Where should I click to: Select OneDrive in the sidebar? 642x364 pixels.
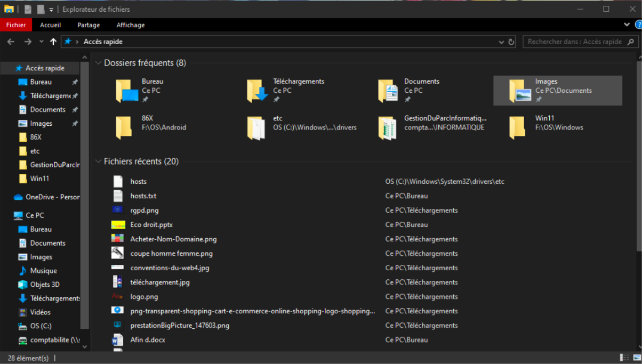coord(52,197)
